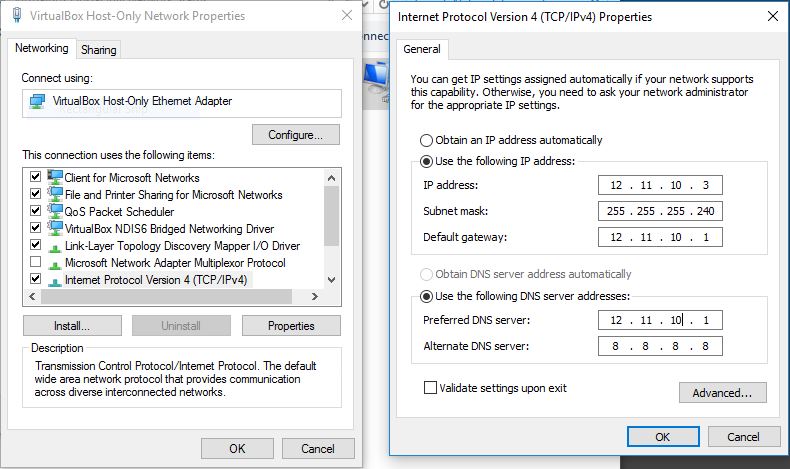Select the Microsoft Network Adapter Multiplexor Protocol row

pos(175,263)
